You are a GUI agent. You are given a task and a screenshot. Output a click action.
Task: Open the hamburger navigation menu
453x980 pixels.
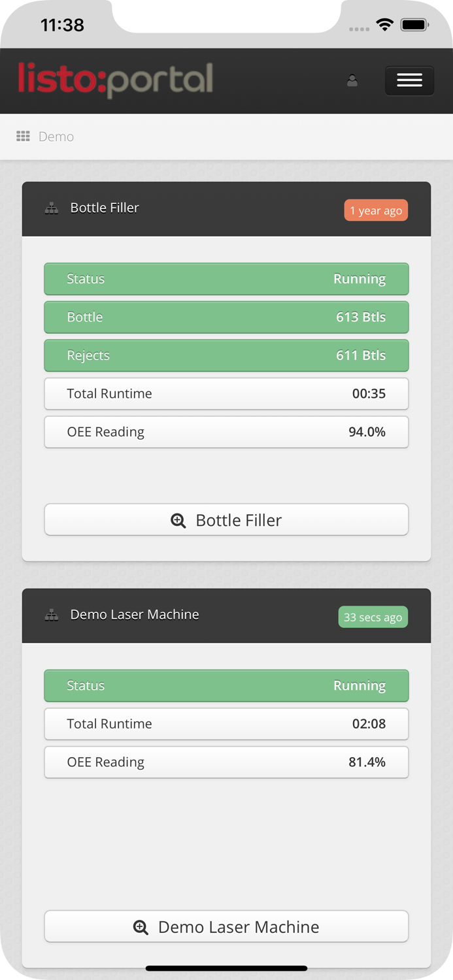tap(409, 81)
